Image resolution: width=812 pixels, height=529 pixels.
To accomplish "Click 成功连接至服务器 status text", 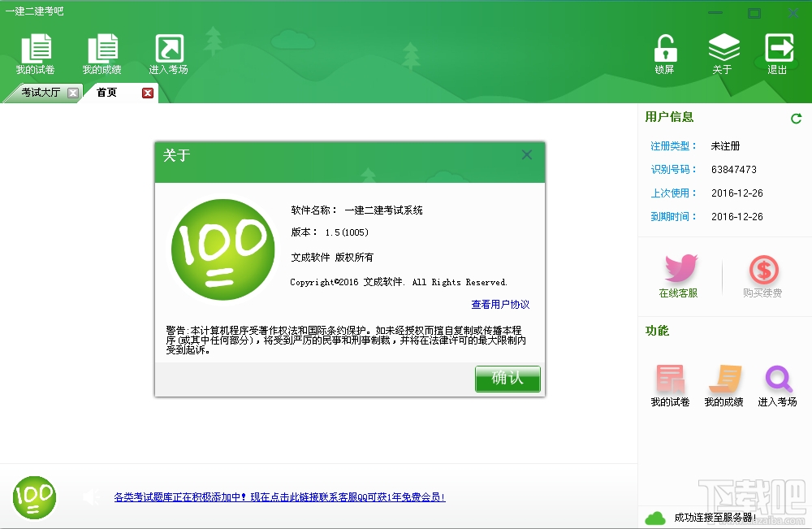I will tap(715, 517).
